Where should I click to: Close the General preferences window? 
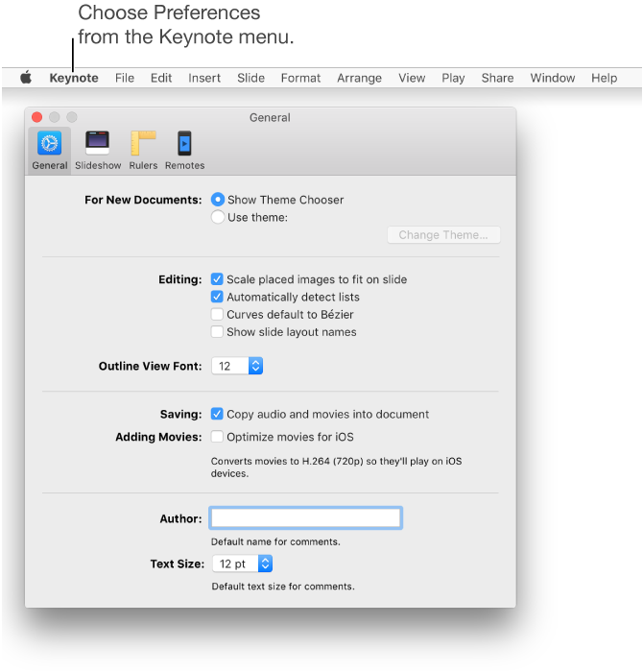pos(36,117)
